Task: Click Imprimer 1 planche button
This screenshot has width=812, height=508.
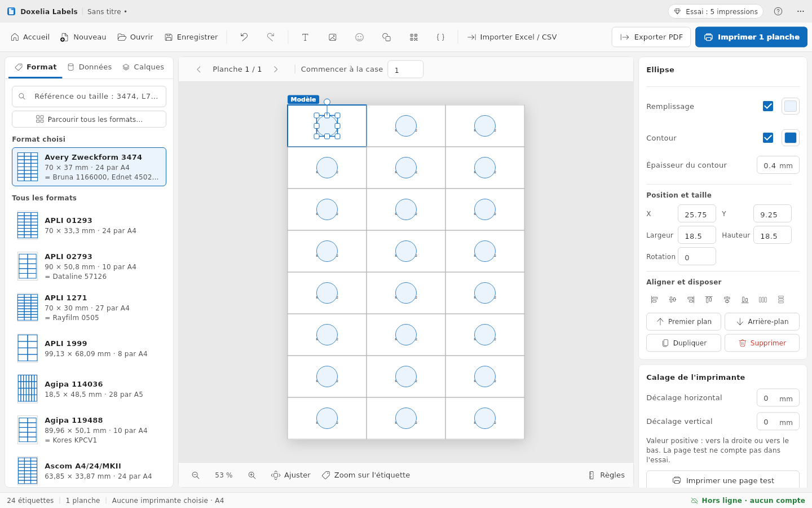Action: (x=751, y=37)
